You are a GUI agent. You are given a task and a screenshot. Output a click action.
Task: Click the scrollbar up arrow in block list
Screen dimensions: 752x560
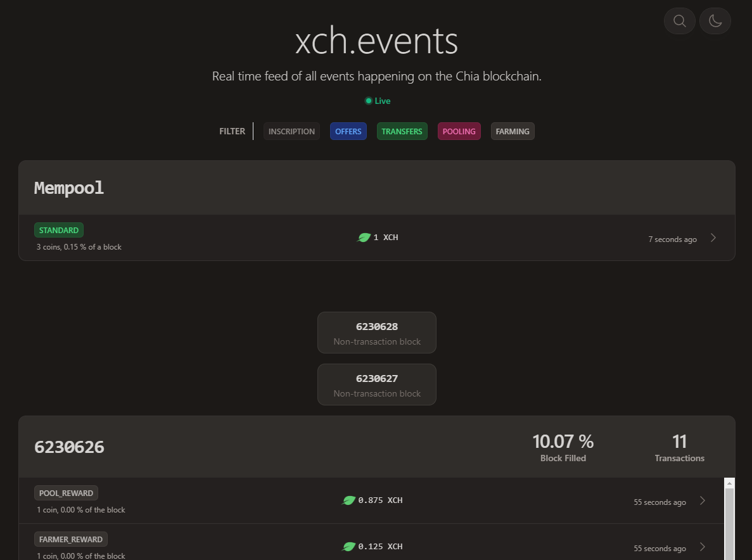click(729, 483)
